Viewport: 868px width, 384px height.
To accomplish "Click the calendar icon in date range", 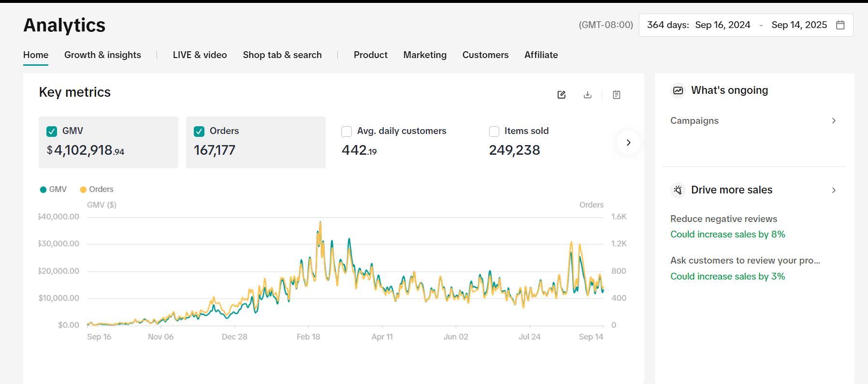I will point(840,25).
